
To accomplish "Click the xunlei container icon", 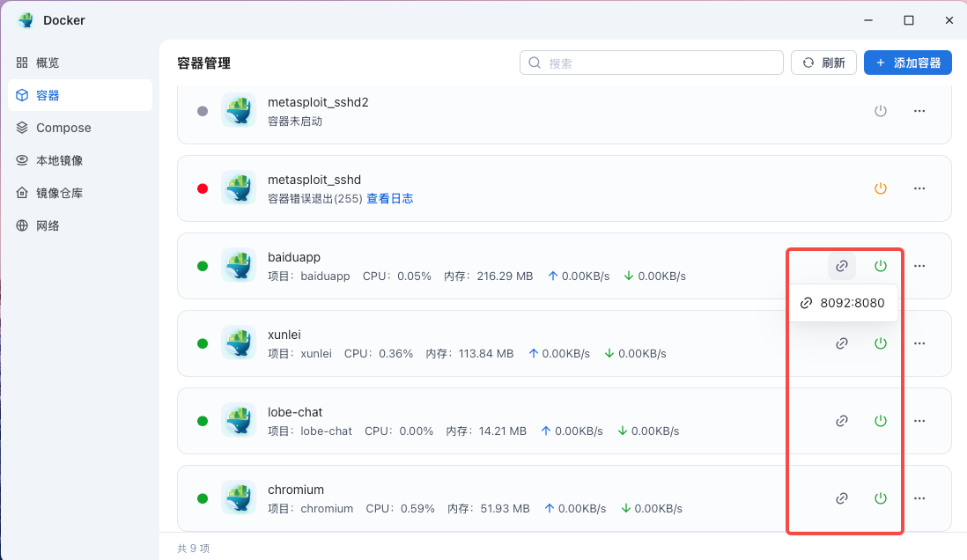I will [239, 343].
